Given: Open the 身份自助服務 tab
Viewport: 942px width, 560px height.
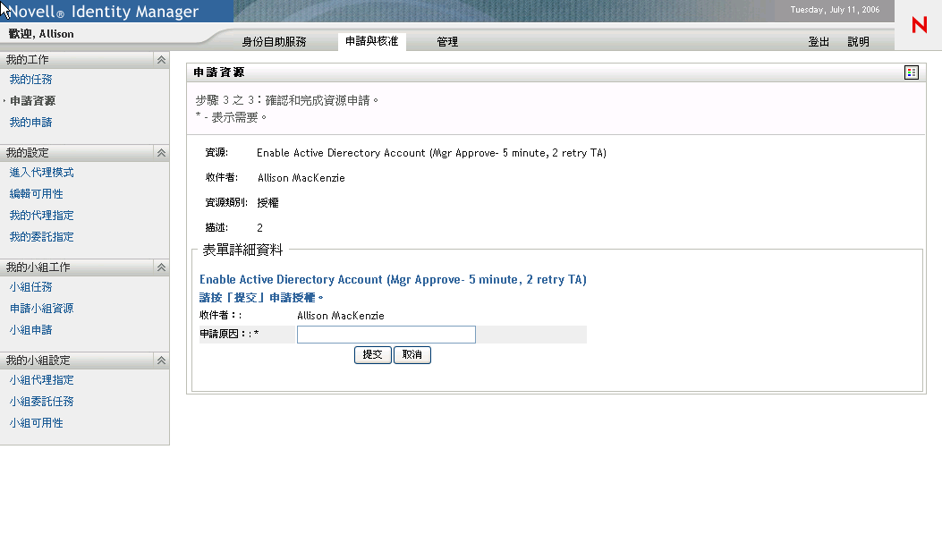Looking at the screenshot, I should tap(274, 41).
